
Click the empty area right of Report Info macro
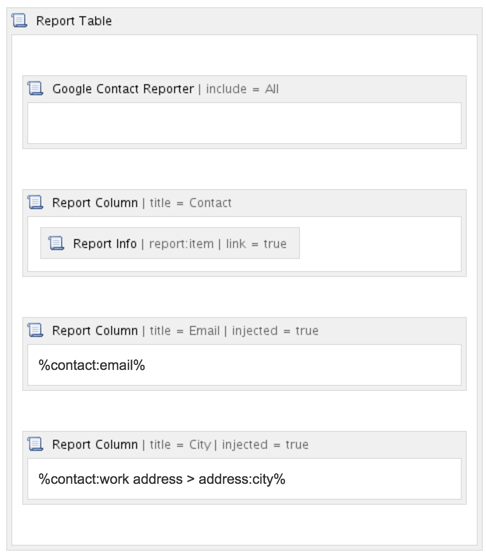pyautogui.click(x=380, y=244)
